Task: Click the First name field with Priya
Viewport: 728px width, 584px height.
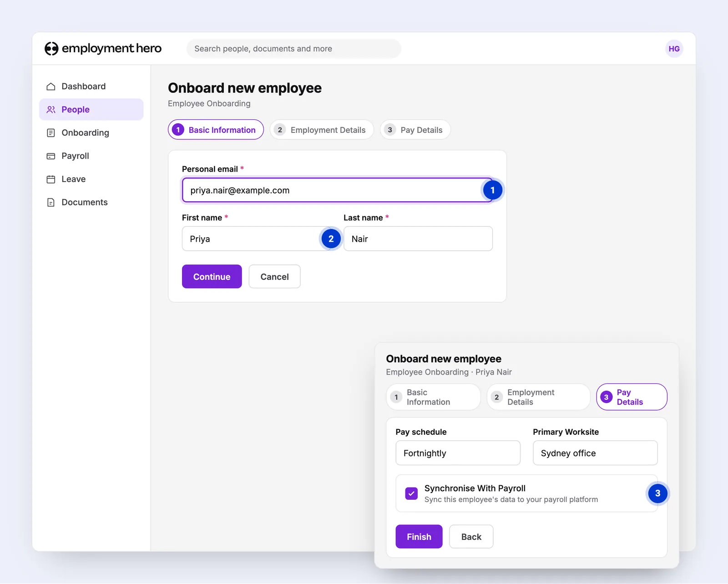Action: [x=257, y=239]
